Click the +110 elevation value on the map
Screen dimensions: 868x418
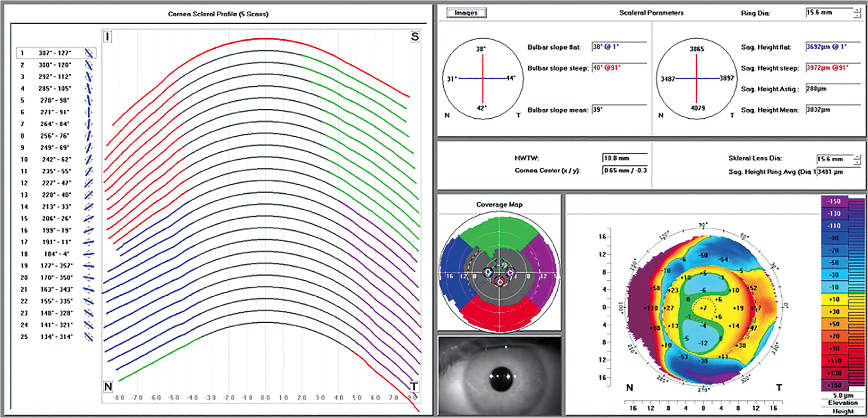pos(651,309)
